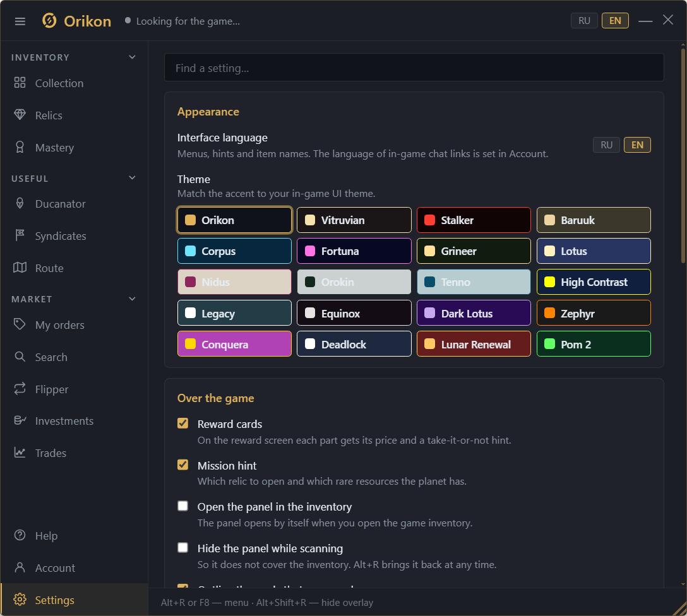
Task: Open Trades in the sidebar
Action: 74,453
